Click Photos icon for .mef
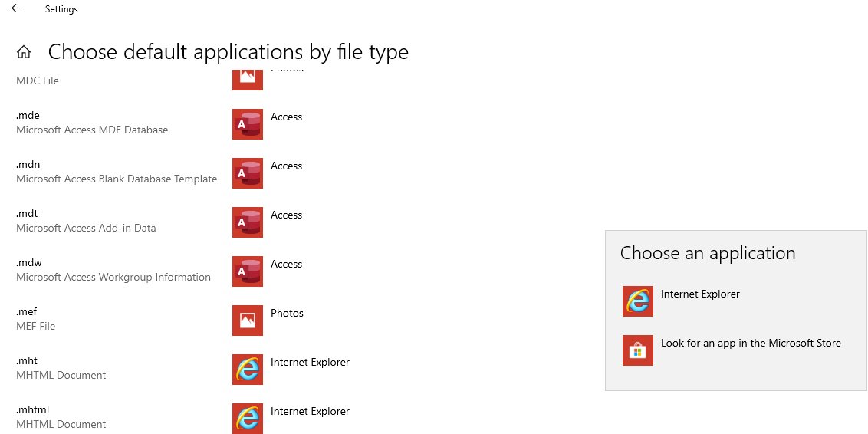Screen dimensions: 868x434 coord(248,320)
